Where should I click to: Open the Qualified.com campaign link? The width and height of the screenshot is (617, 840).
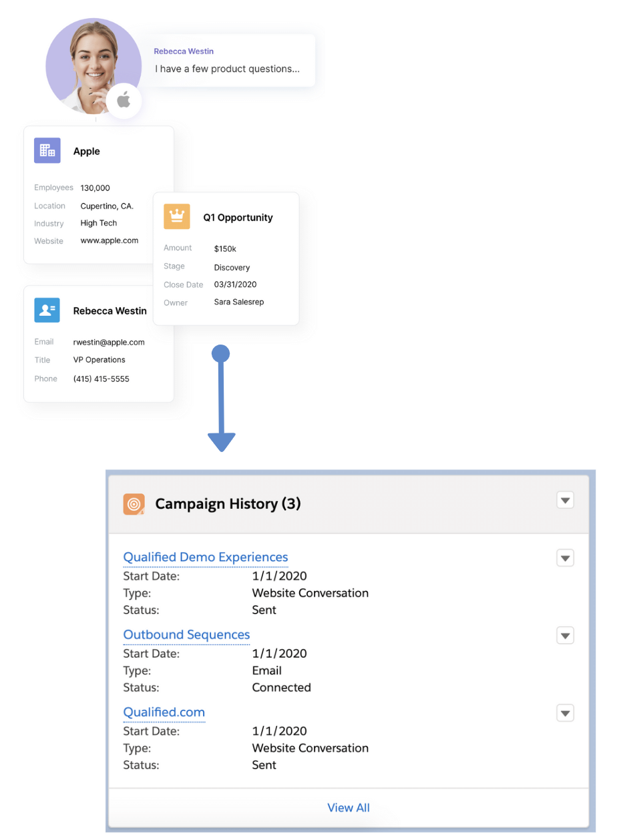tap(164, 712)
